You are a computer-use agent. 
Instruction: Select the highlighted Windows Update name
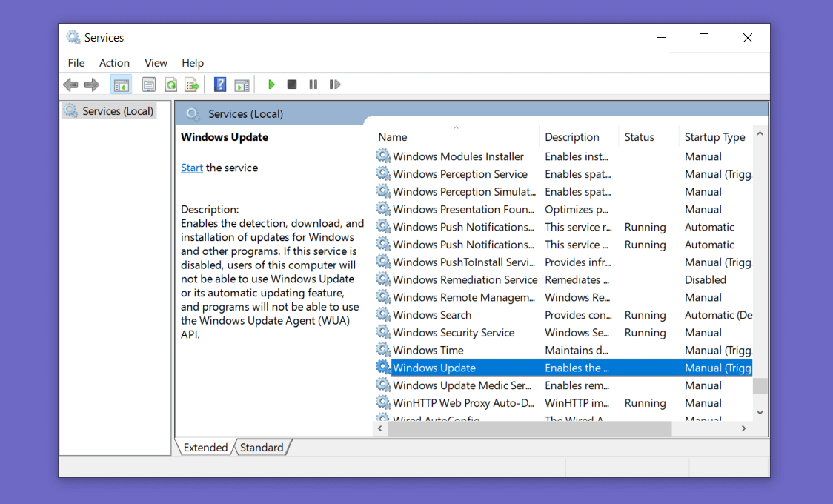coord(434,368)
